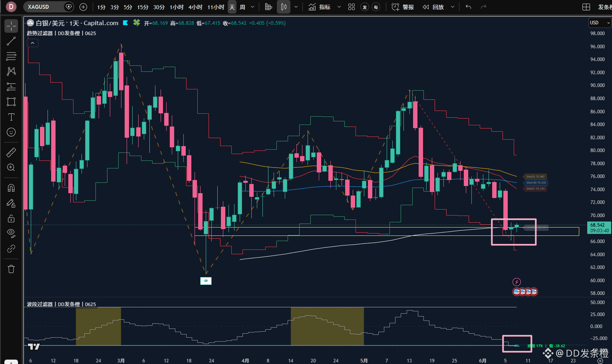Image resolution: width=612 pixels, height=364 pixels.
Task: Switch to the 15分 timeframe
Action: (143, 7)
